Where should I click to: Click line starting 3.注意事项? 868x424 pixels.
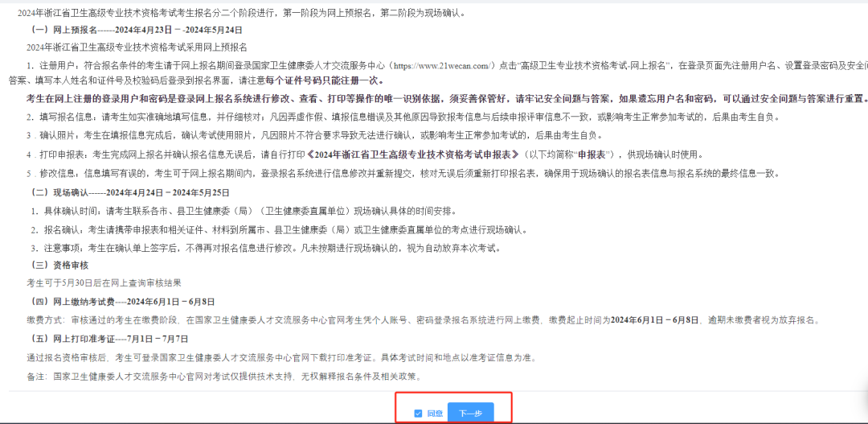click(x=266, y=248)
